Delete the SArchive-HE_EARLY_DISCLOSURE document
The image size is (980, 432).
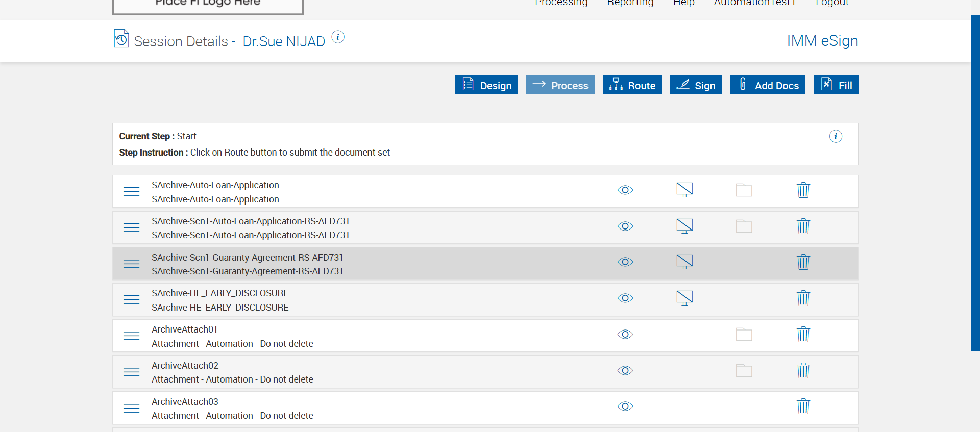(x=803, y=298)
